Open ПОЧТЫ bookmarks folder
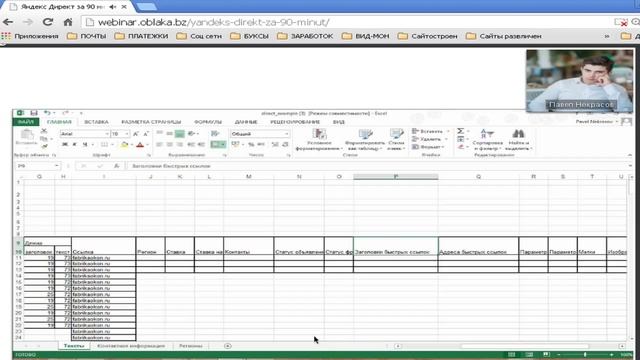Viewport: 640px width, 360px height. point(87,36)
